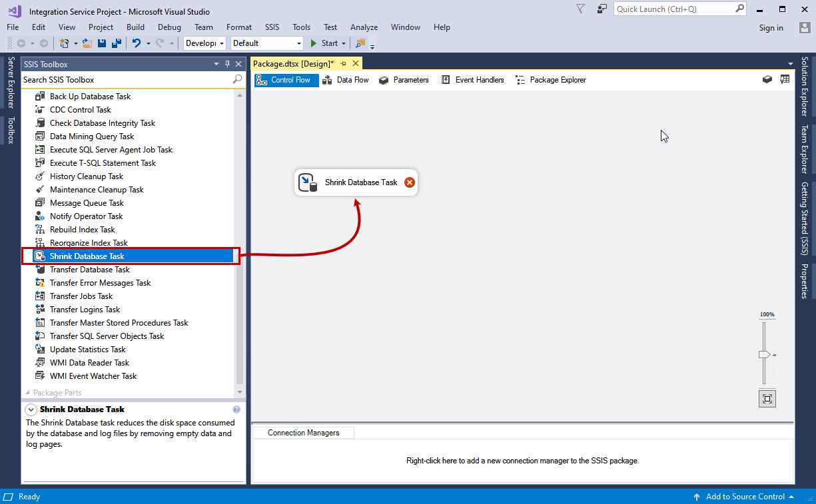Select the Connection Managers tab
The image size is (816, 504).
(x=303, y=433)
